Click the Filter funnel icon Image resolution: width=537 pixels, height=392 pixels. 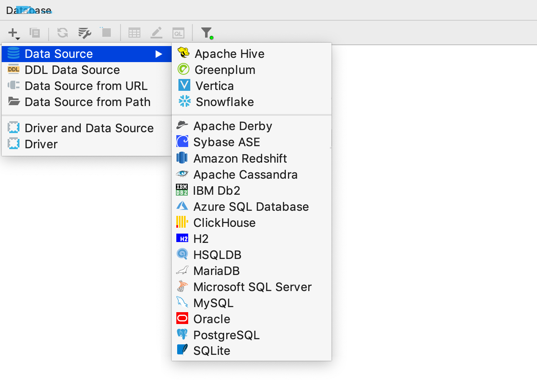tap(207, 33)
